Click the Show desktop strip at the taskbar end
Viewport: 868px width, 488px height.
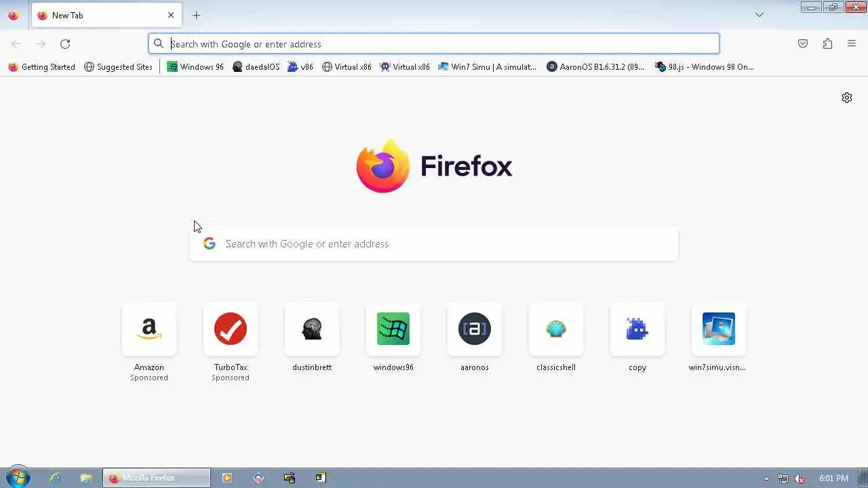pos(863,478)
